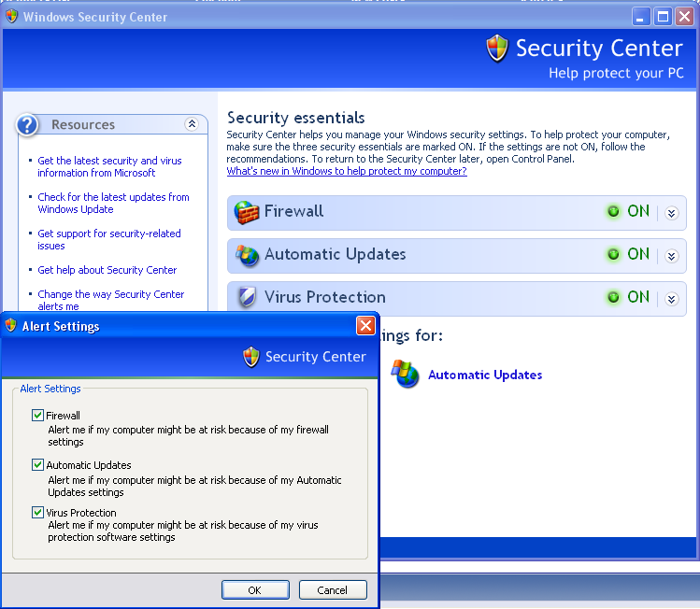
Task: Click the Security essentials heading
Action: (296, 118)
